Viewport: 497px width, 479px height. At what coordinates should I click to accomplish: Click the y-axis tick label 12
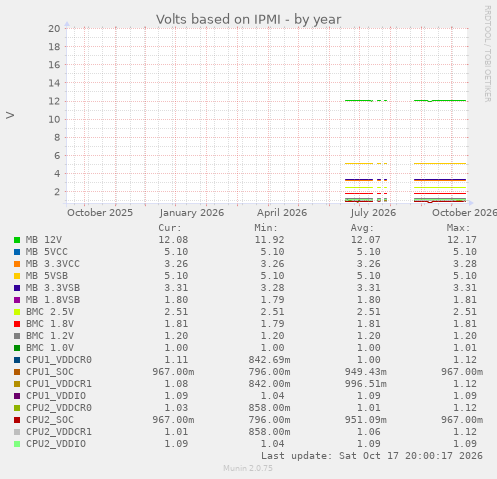(54, 101)
